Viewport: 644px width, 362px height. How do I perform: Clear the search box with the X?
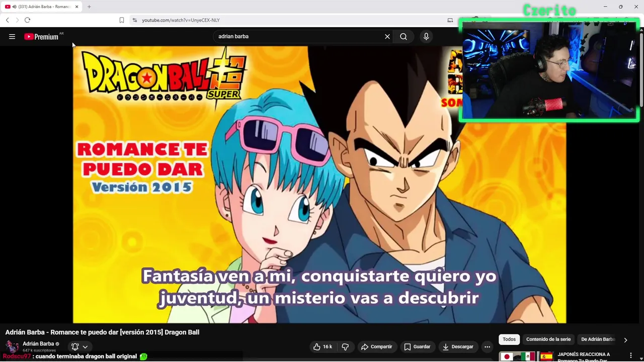pos(387,36)
